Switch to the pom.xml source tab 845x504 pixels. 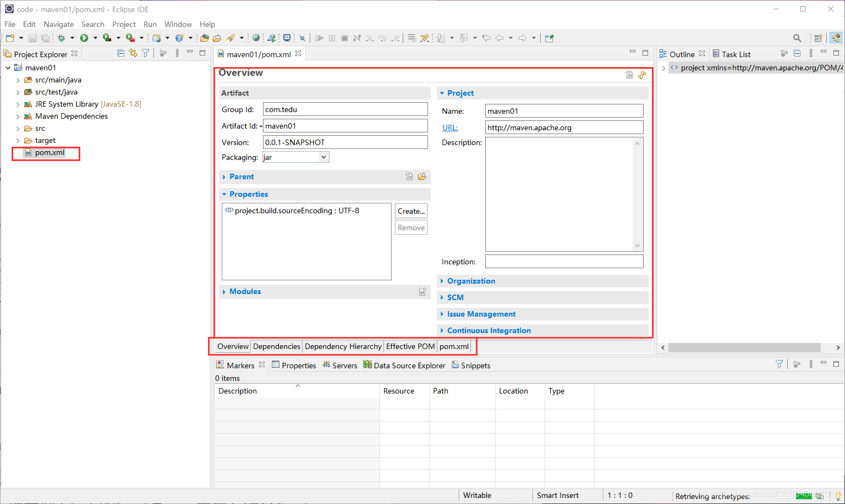tap(454, 346)
